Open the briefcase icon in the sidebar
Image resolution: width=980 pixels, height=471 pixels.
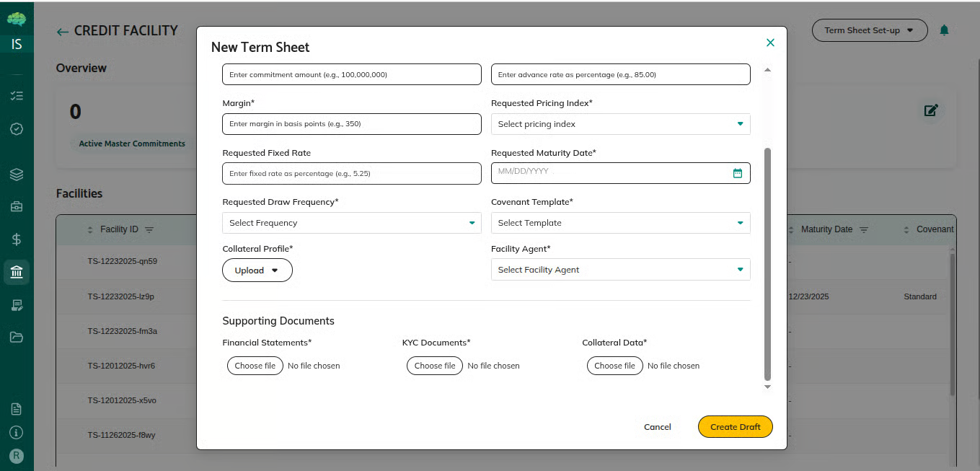17,207
